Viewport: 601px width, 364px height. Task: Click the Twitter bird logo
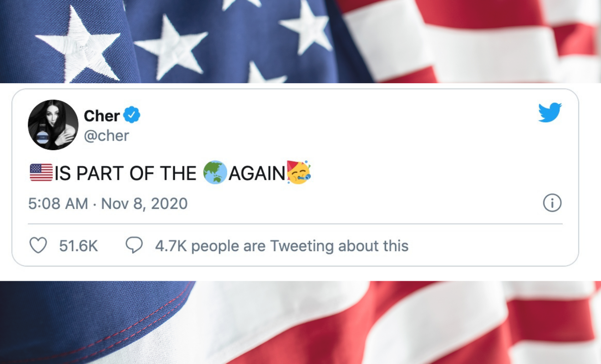coord(550,112)
